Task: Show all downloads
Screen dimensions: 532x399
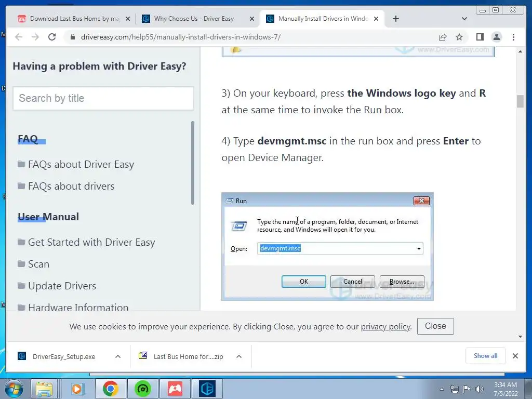Action: (486, 356)
